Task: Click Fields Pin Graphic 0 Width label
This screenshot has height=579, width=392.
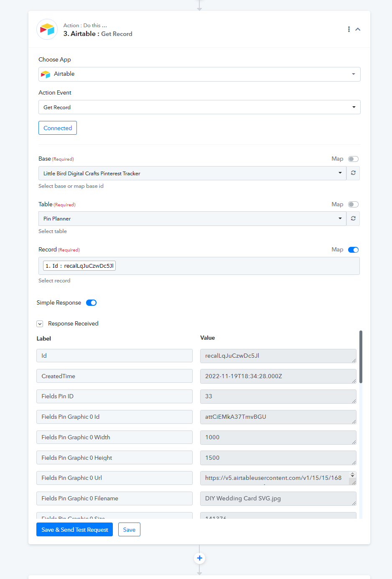Action: pyautogui.click(x=115, y=437)
